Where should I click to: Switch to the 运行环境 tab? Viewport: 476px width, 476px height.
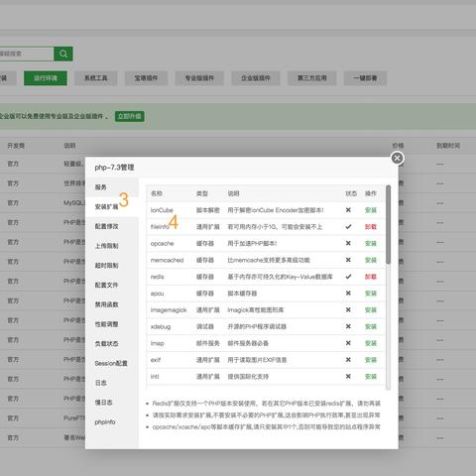pos(46,78)
